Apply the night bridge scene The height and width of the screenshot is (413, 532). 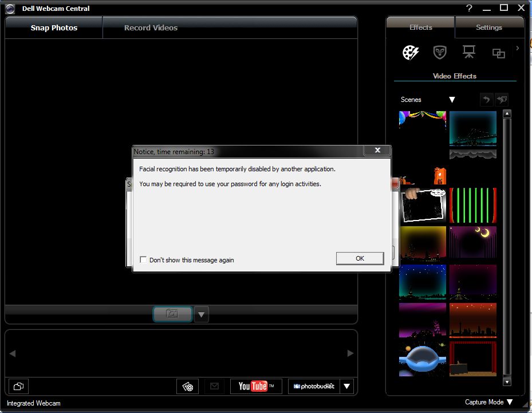click(473, 128)
